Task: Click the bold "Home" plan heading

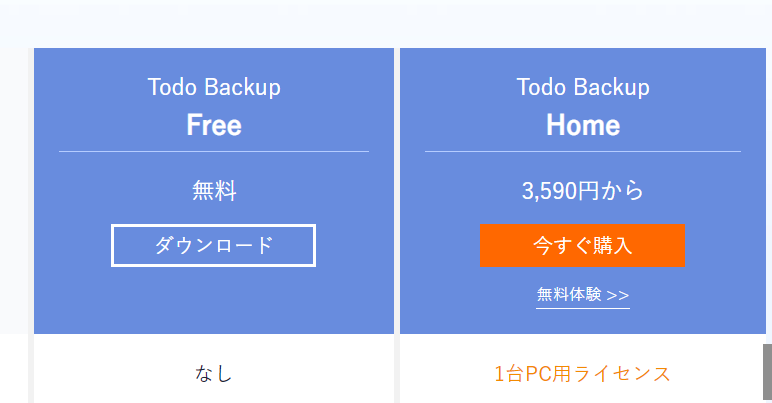Action: (582, 125)
